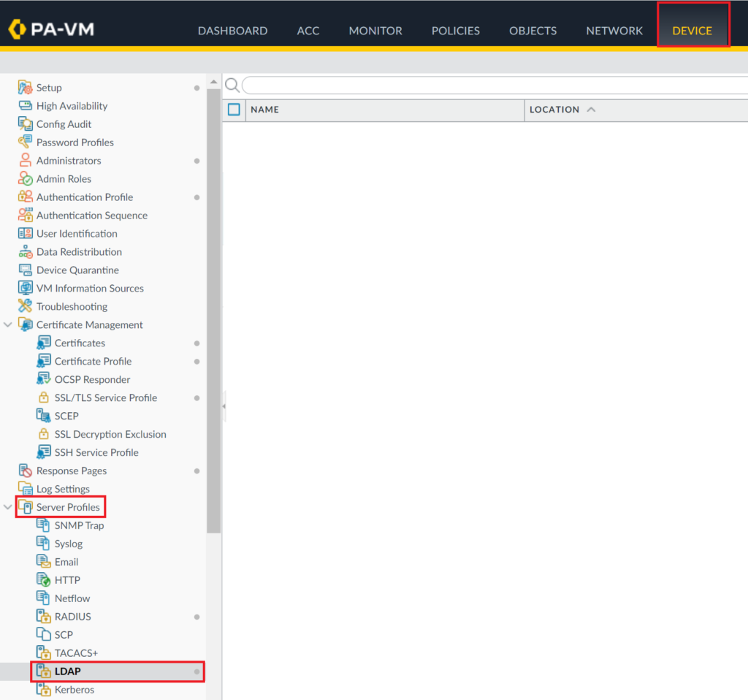
Task: Open the SSL/TLS Service Profile icon
Action: coord(44,397)
